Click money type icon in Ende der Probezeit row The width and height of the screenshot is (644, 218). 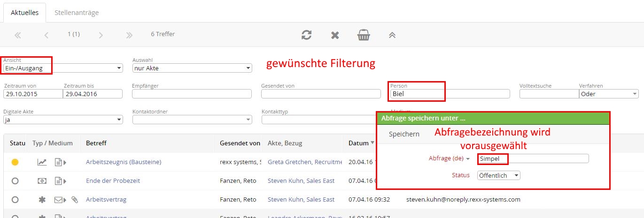coord(42,181)
